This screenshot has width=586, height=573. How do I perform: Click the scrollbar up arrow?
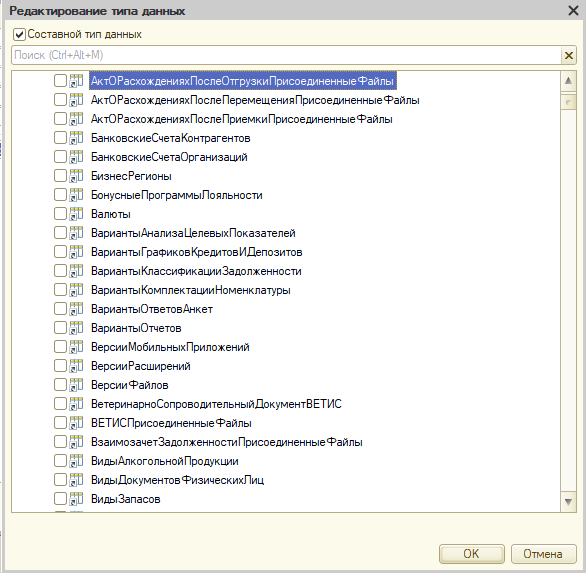[x=568, y=81]
